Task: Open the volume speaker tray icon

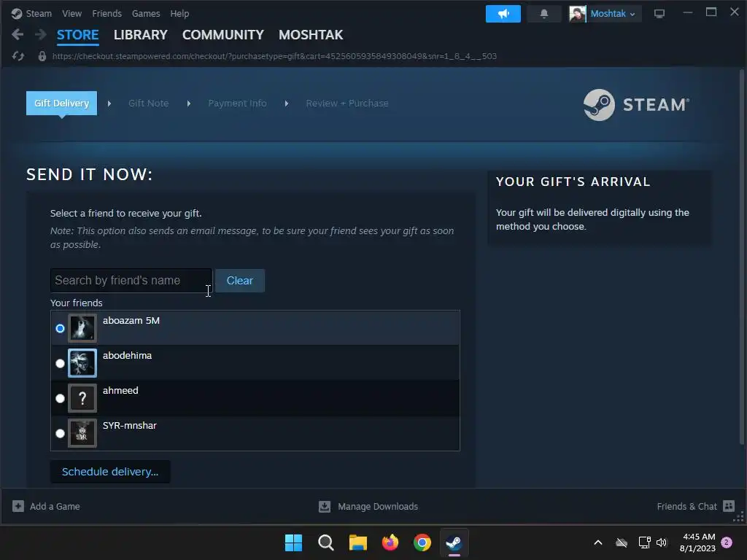Action: coord(661,542)
